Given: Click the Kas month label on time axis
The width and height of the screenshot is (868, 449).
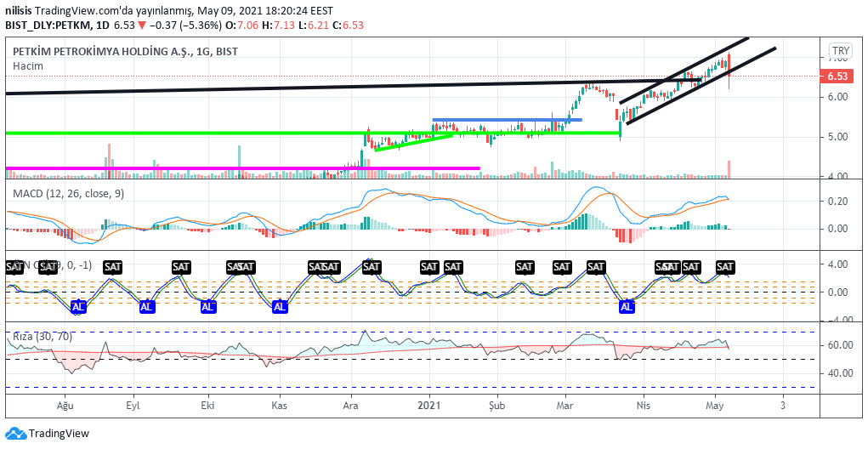Looking at the screenshot, I should (280, 405).
